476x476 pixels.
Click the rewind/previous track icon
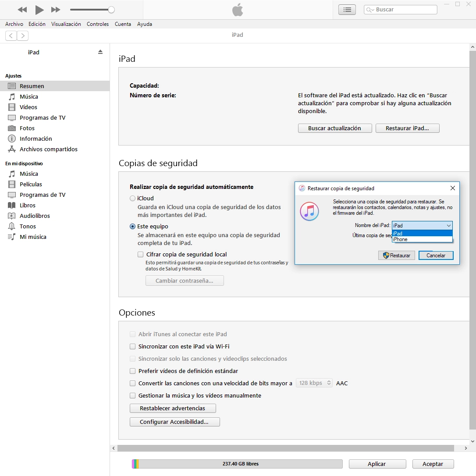pos(22,10)
